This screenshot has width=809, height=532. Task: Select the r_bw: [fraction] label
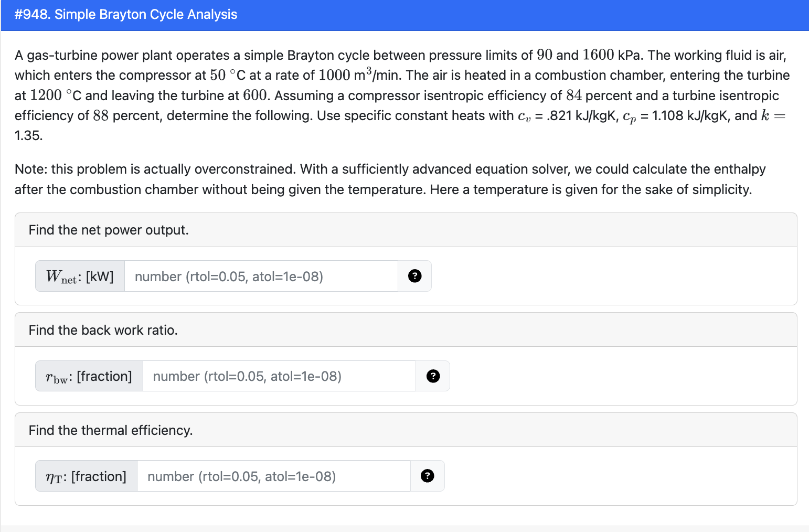pos(88,376)
